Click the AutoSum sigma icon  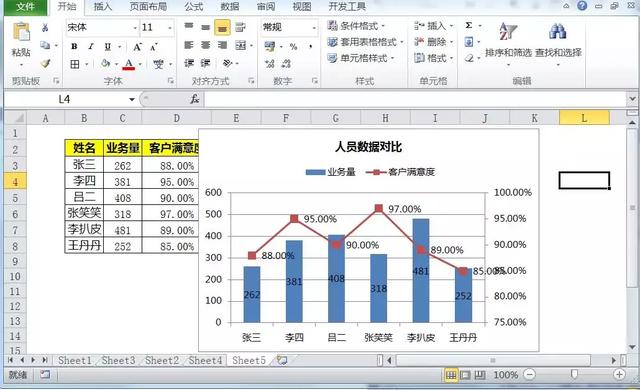469,25
